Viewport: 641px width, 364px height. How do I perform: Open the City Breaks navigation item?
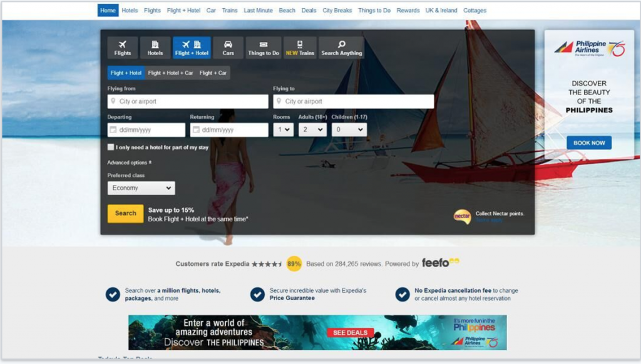[337, 10]
